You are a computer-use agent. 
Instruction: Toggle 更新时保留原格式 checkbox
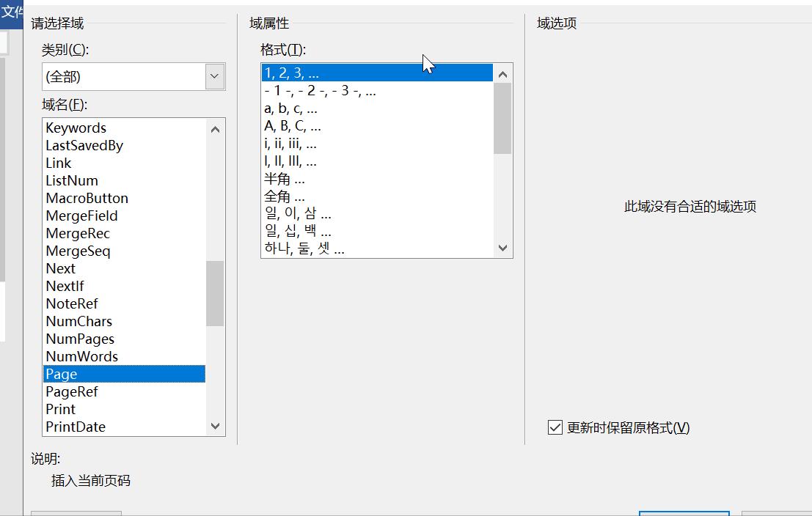click(x=555, y=427)
